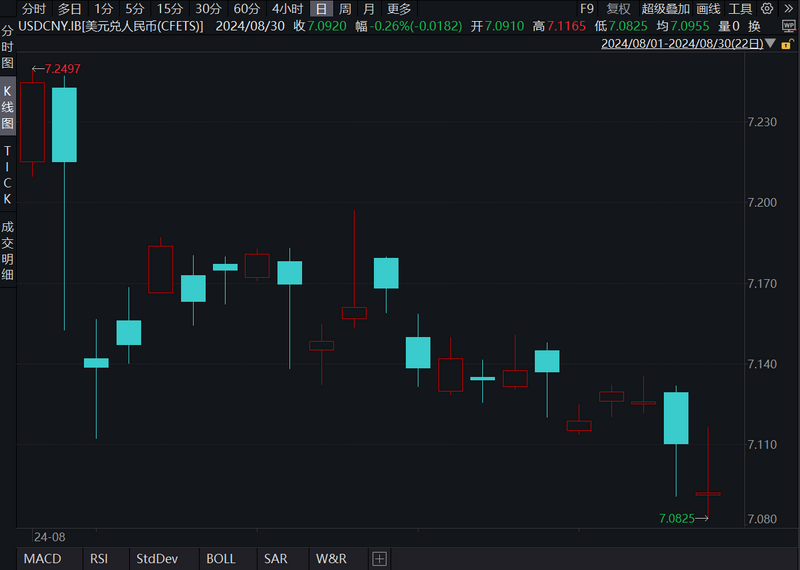Image resolution: width=800 pixels, height=570 pixels.
Task: Click the 7.110 price axis label
Action: [x=762, y=445]
